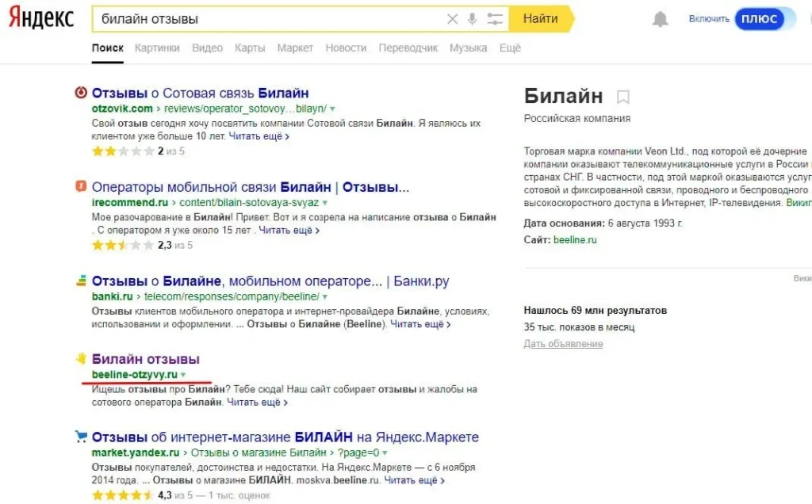Screen dimensions: 812x504
Task: Click the banki.ru favicon icon
Action: [82, 281]
